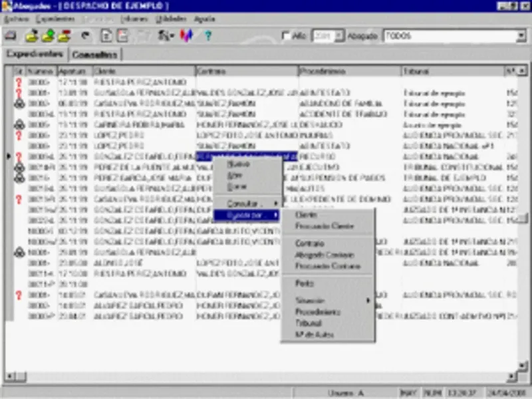
Task: Click the Contrario column header
Action: [247, 71]
